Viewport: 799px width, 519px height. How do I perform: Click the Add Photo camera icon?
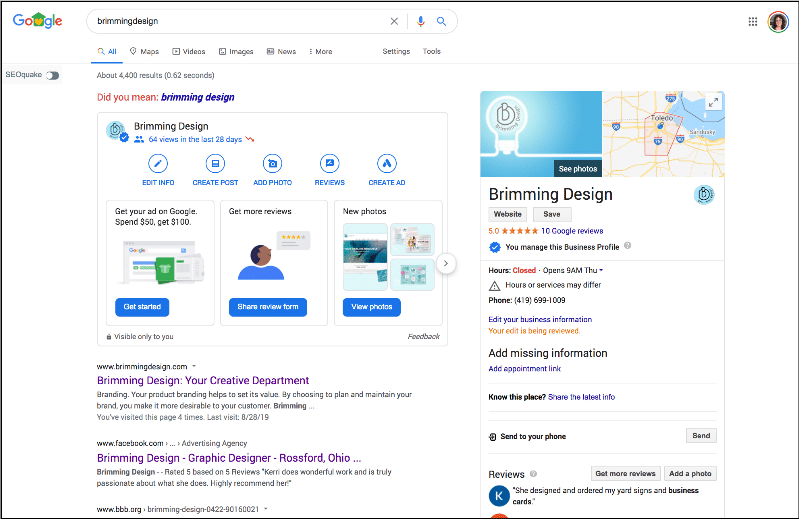(x=273, y=163)
